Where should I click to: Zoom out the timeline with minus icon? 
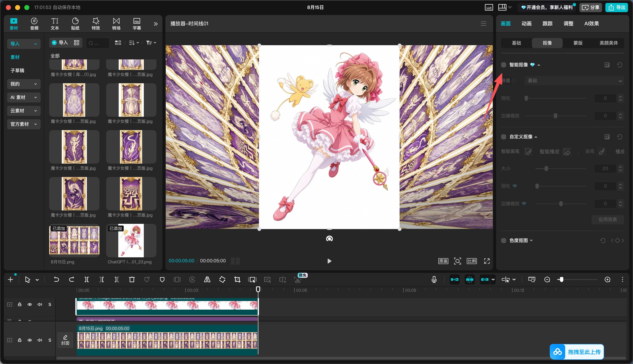click(547, 279)
